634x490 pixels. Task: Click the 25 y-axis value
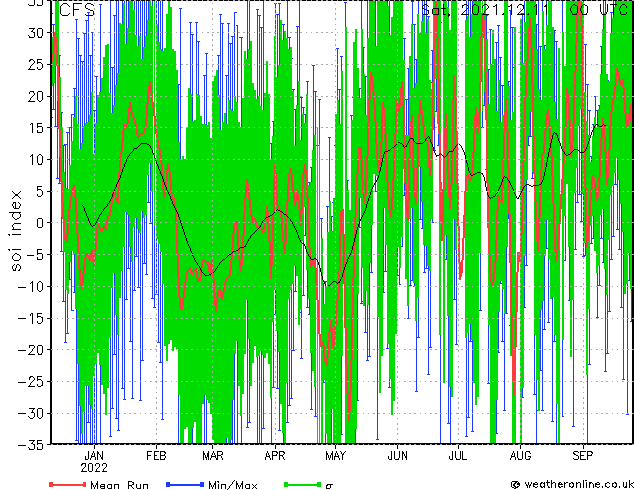[x=36, y=64]
